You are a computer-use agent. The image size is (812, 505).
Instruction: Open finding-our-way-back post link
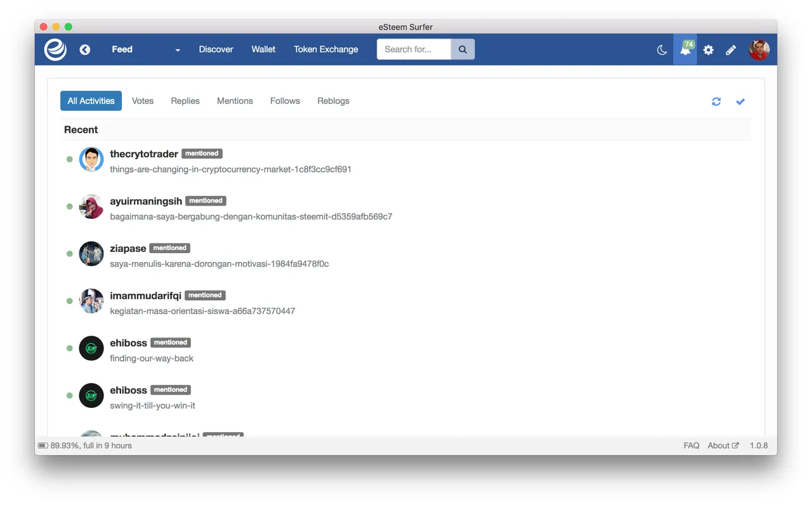click(152, 358)
